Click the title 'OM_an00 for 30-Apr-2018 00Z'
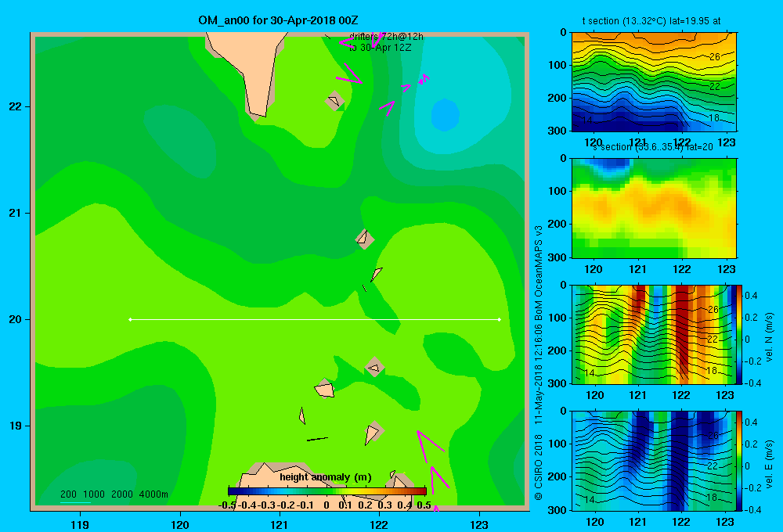Screen dimensions: 783x532 point(278,20)
